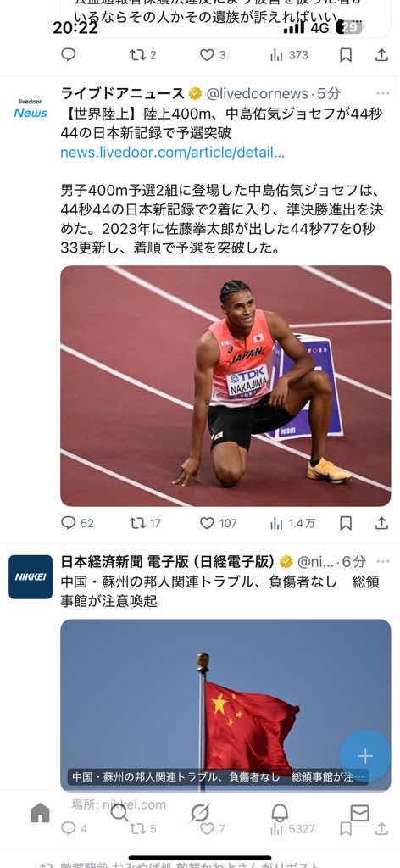Open the news.livedoor.com article link
Viewport: 400px width, 868px height.
pos(173,153)
